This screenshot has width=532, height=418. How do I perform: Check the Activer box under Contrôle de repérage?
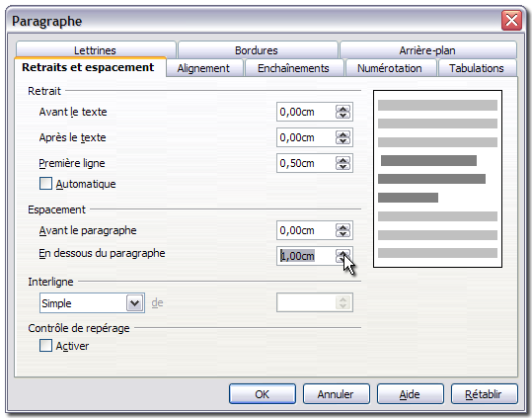click(x=45, y=346)
